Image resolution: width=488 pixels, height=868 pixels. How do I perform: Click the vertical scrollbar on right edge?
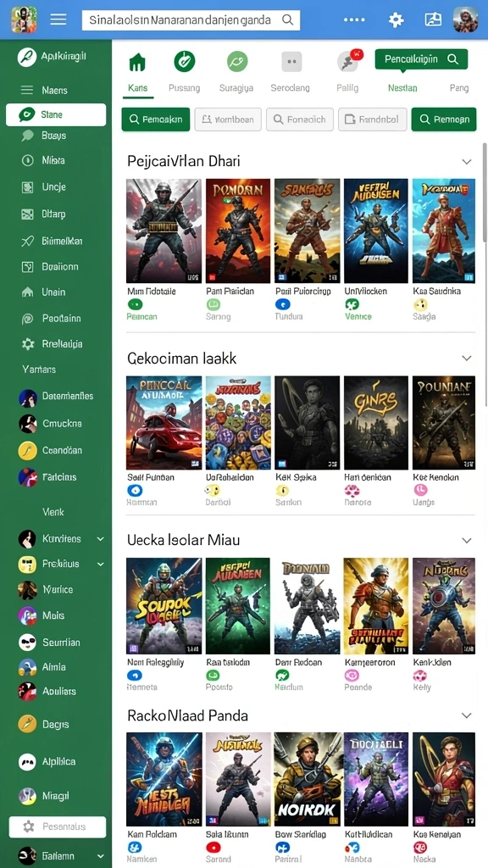tap(485, 192)
